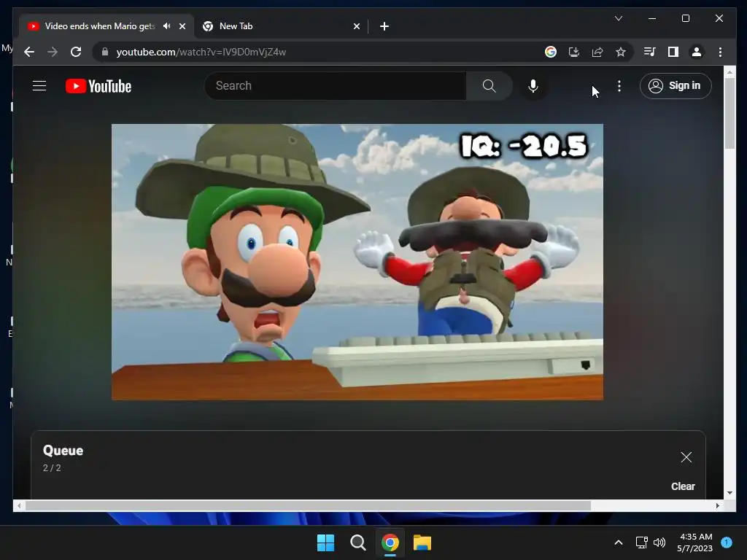Start voice search with microphone icon

point(533,86)
